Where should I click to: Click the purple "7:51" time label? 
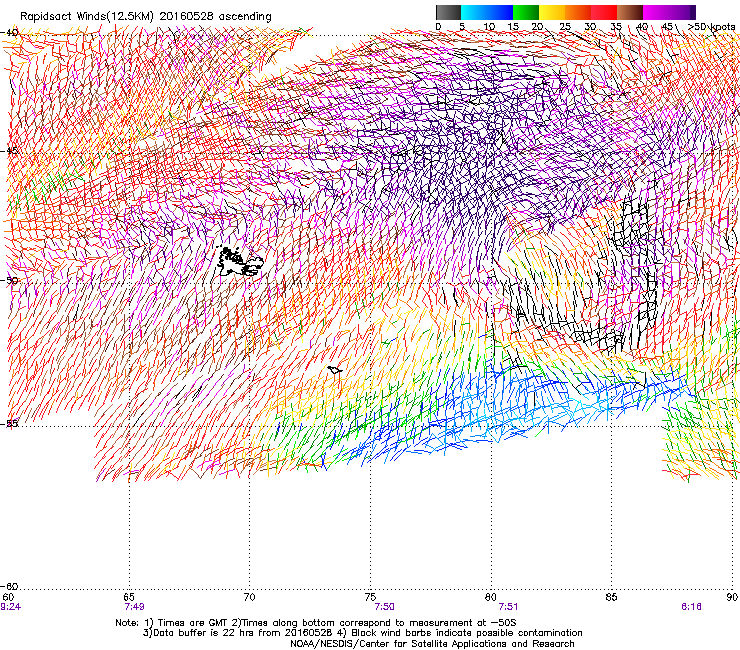click(508, 607)
